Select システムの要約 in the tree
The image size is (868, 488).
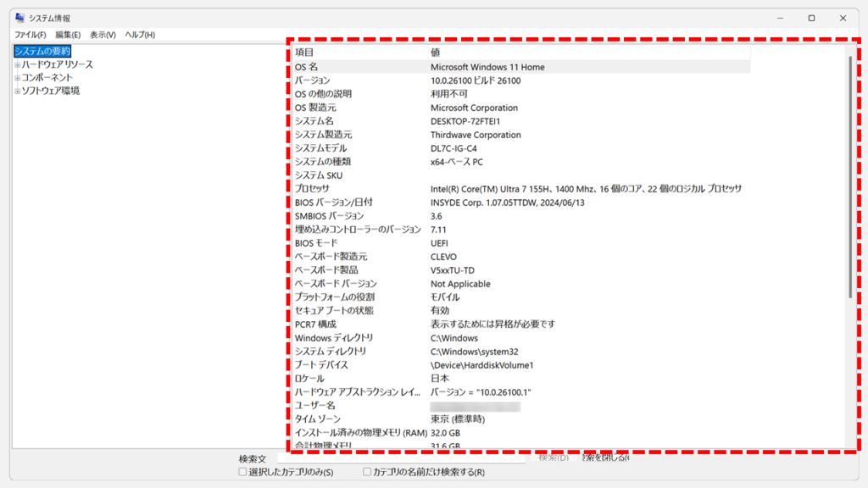pos(42,51)
